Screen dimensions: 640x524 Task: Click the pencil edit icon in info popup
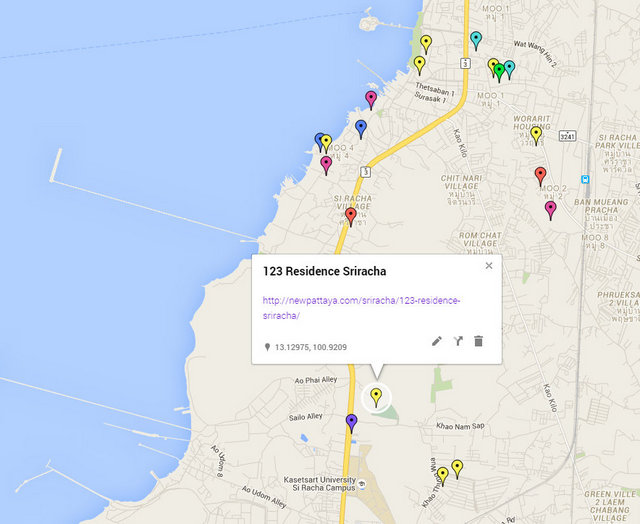pos(437,341)
